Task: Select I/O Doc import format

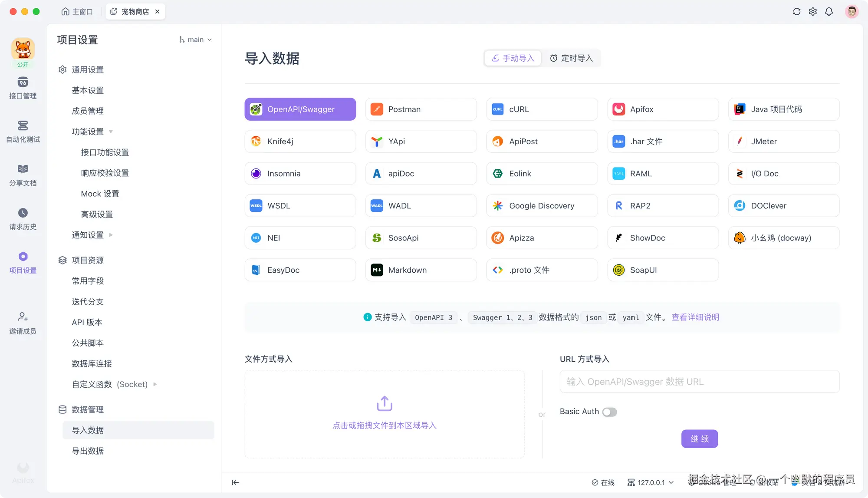Action: (784, 174)
